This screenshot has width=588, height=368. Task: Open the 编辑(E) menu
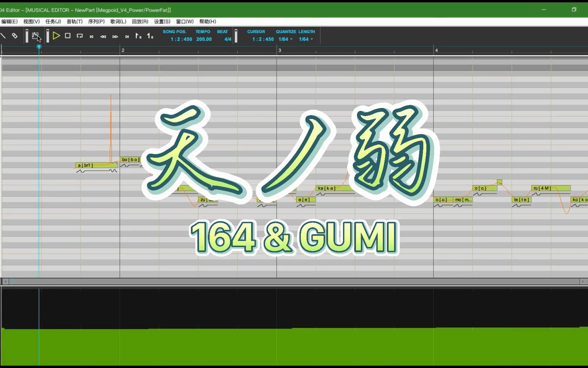coord(9,21)
